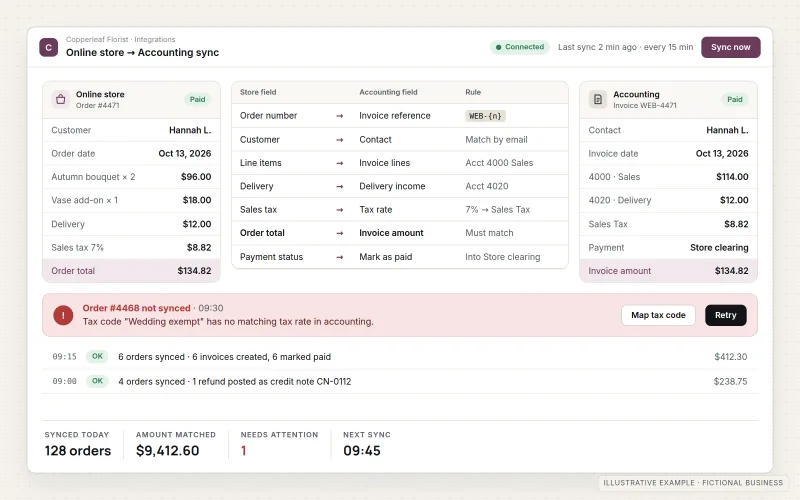Screen dimensions: 800x500
Task: Click the Next Sync time 09:45
Action: pyautogui.click(x=362, y=451)
